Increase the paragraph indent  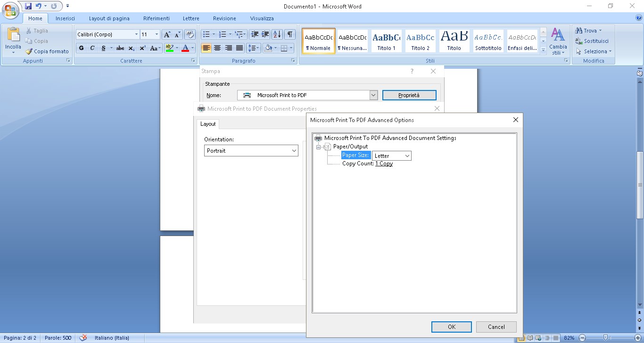[265, 34]
